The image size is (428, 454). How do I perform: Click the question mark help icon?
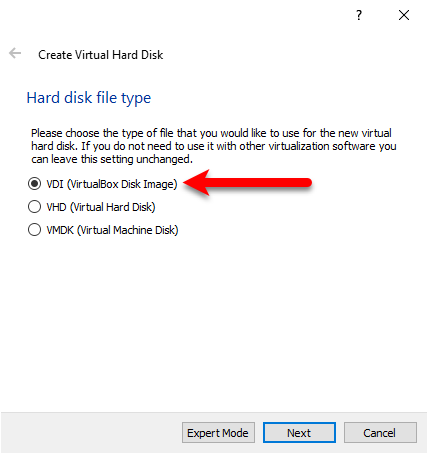(x=359, y=15)
